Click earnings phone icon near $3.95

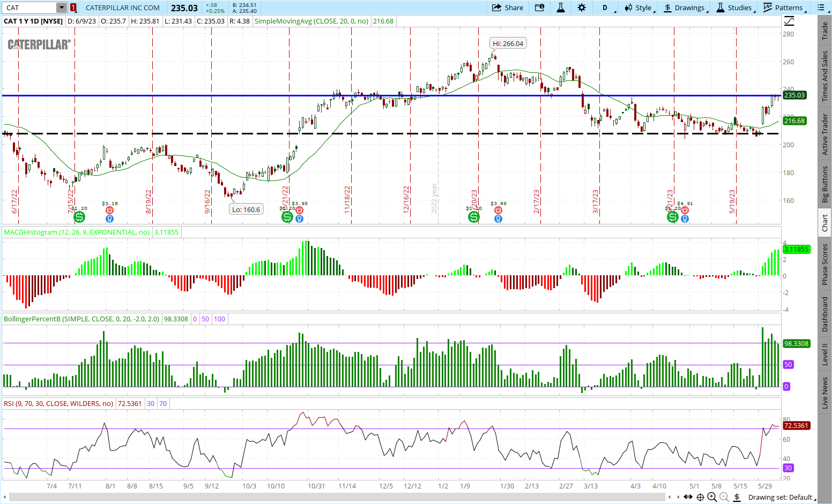(x=299, y=210)
